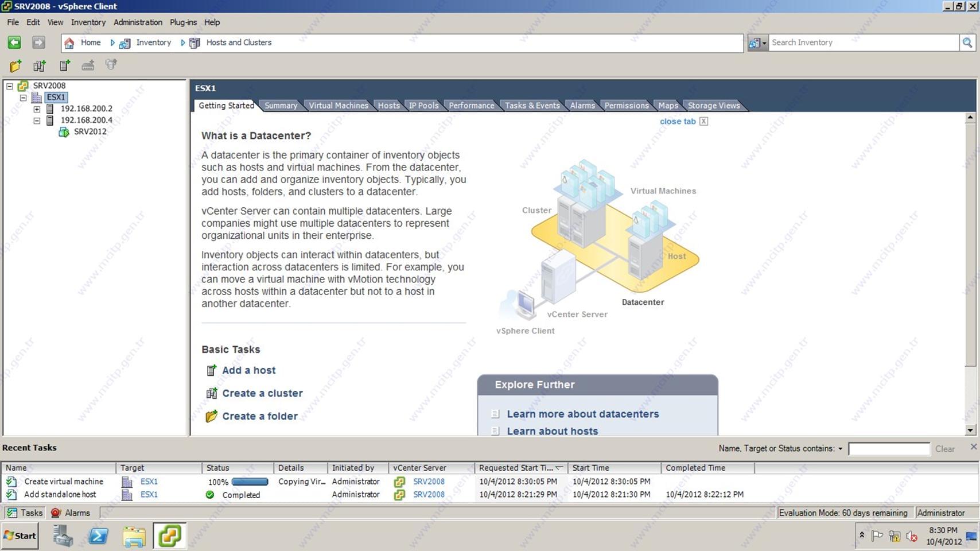
Task: Open the Name, Target or Status filter dropdown
Action: tap(840, 449)
